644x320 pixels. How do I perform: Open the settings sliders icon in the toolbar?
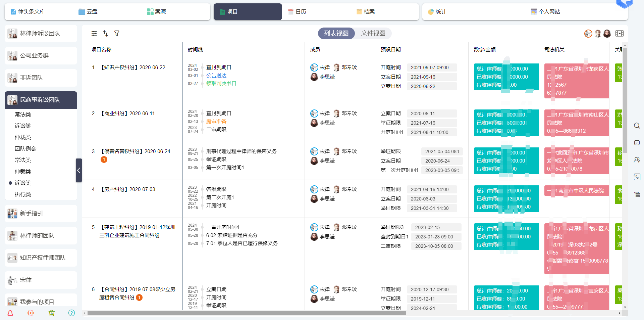click(94, 33)
